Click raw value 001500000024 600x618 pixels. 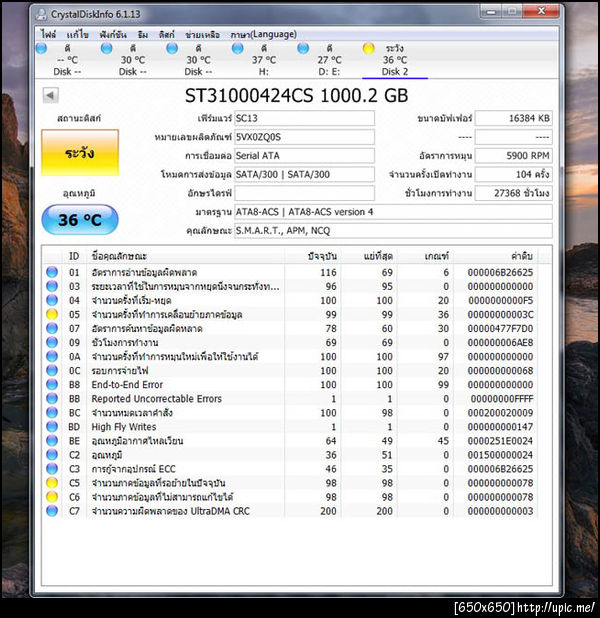click(500, 455)
